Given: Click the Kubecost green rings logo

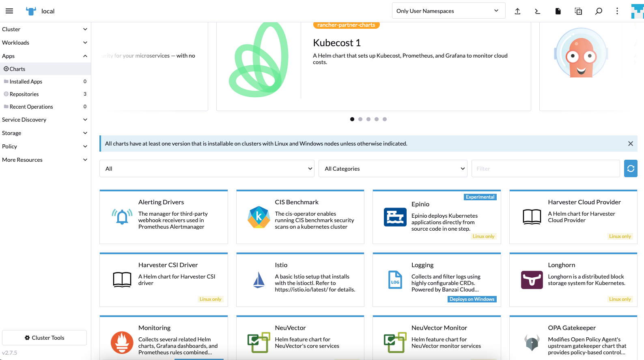Looking at the screenshot, I should tap(259, 60).
